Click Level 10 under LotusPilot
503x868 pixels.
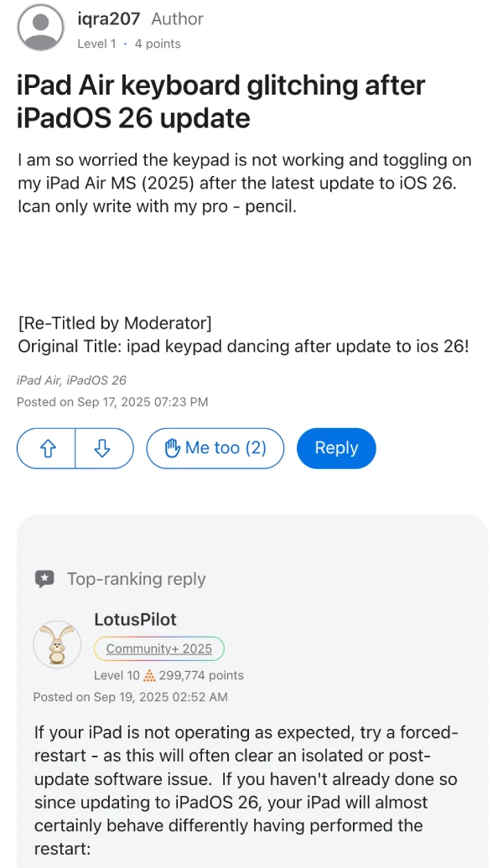(120, 675)
